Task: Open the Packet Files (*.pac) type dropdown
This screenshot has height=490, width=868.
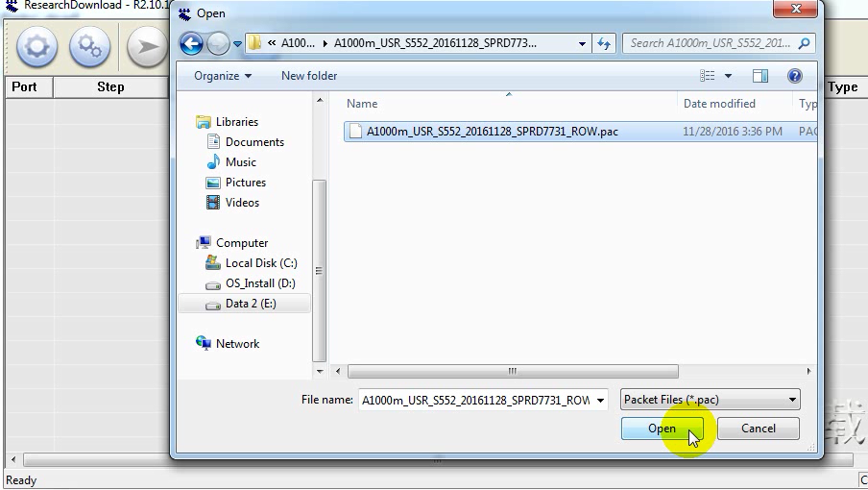Action: click(711, 399)
